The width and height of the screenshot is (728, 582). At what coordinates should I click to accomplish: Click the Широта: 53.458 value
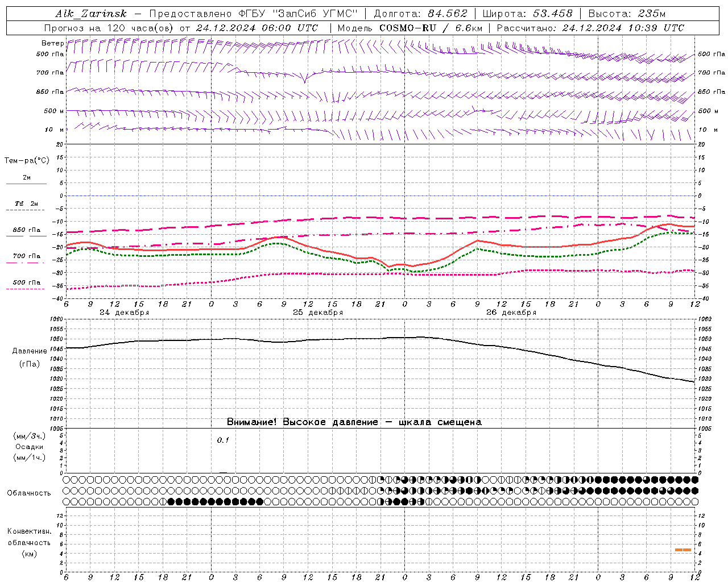527,14
